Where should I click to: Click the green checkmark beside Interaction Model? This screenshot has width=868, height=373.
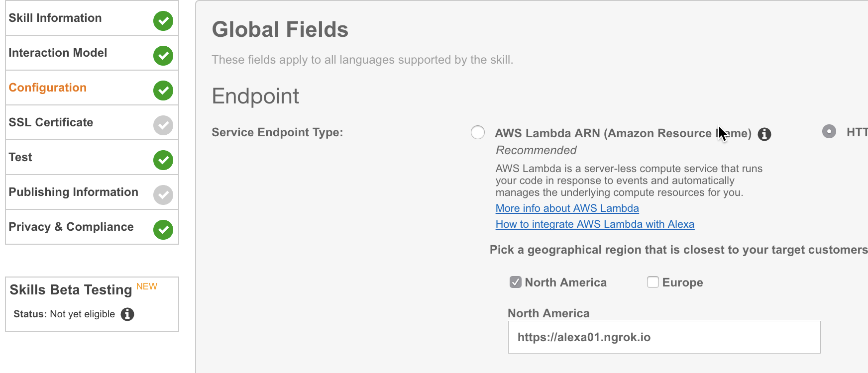(163, 56)
